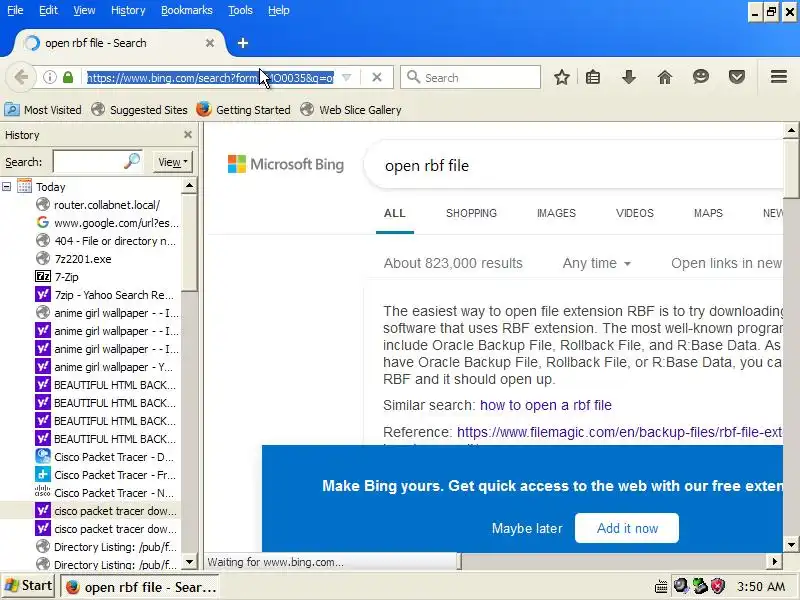Switch to the VIDEOS results tab

coord(635,213)
